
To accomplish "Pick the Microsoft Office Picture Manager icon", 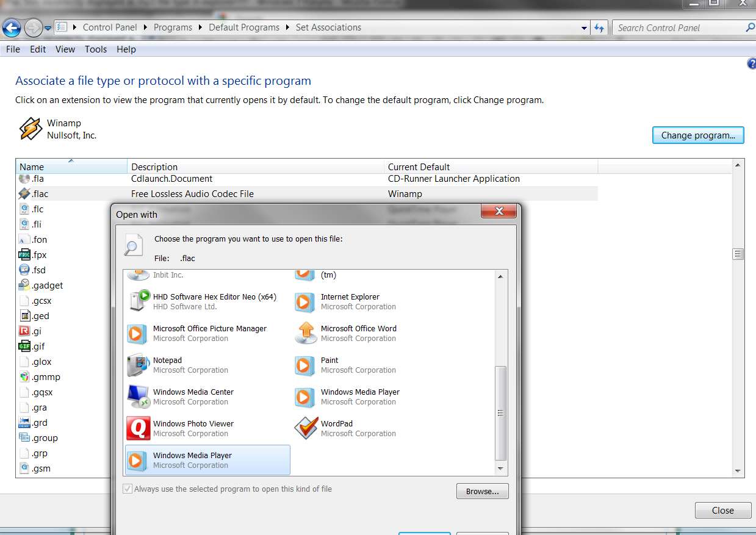I will coord(137,333).
